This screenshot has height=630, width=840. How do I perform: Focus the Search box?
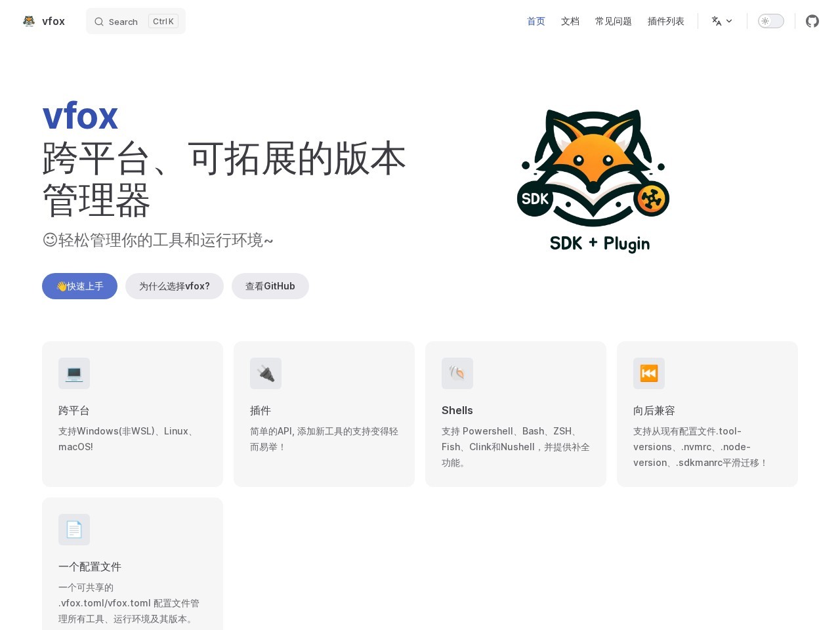click(x=136, y=21)
